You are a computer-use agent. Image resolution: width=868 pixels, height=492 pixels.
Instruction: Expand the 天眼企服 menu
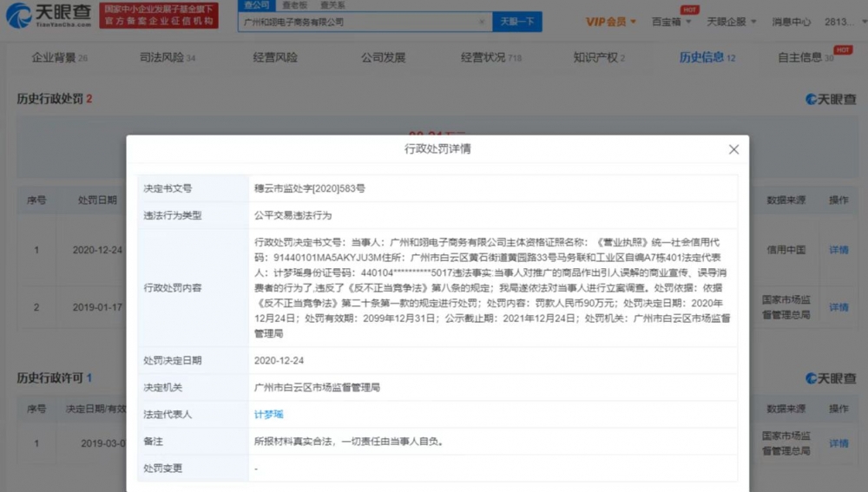[x=731, y=22]
